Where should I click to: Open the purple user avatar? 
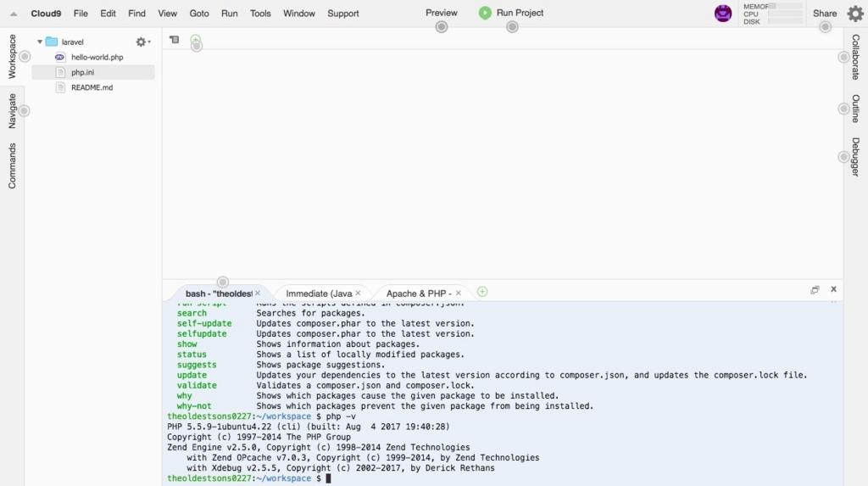[x=723, y=14]
